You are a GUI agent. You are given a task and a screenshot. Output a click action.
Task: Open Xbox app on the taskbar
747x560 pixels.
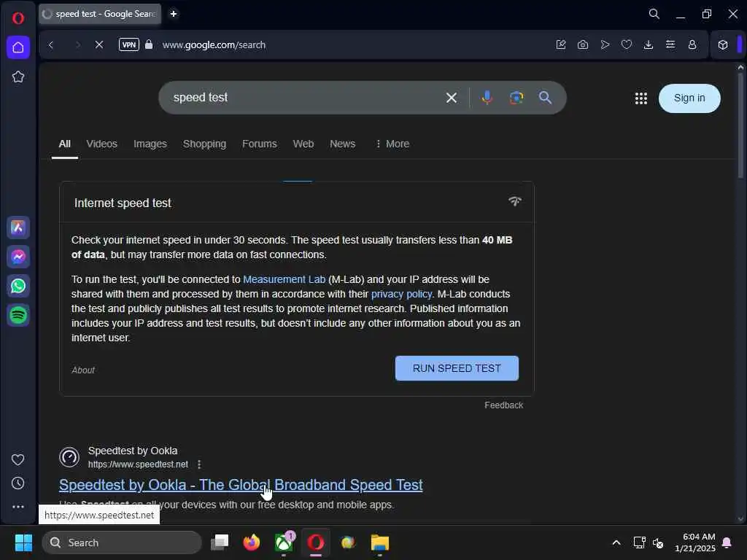point(284,542)
